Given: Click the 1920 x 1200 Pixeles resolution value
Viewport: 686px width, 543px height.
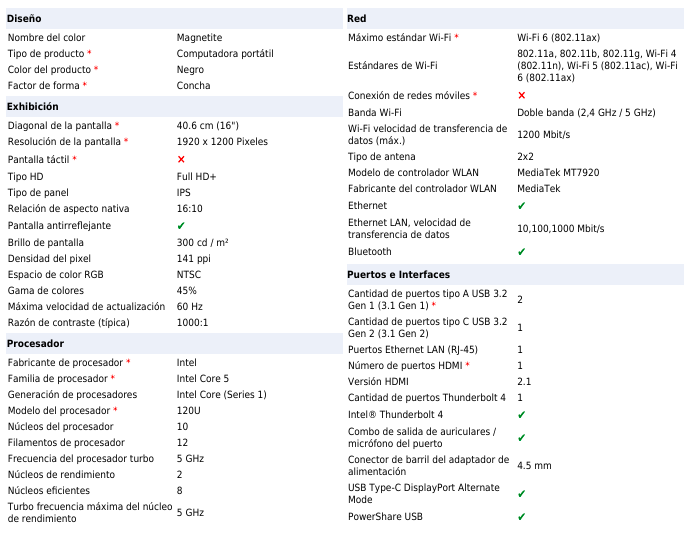Looking at the screenshot, I should tap(222, 142).
